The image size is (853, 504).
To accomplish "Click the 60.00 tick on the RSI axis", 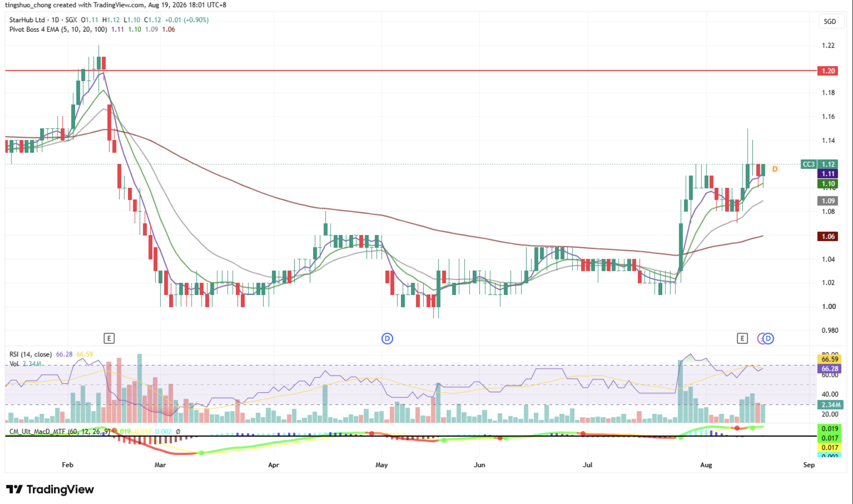I will coord(830,375).
